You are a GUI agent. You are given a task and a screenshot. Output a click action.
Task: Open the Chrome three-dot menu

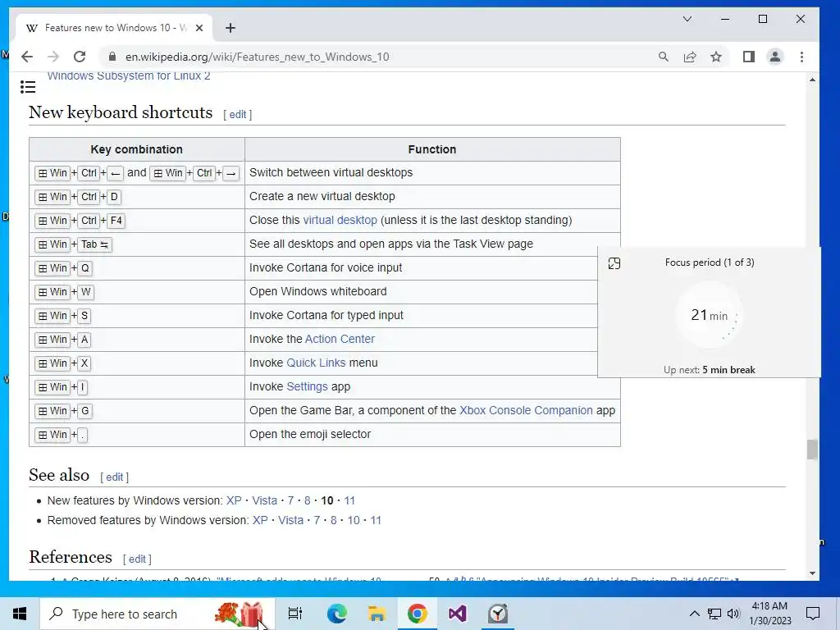(x=801, y=57)
